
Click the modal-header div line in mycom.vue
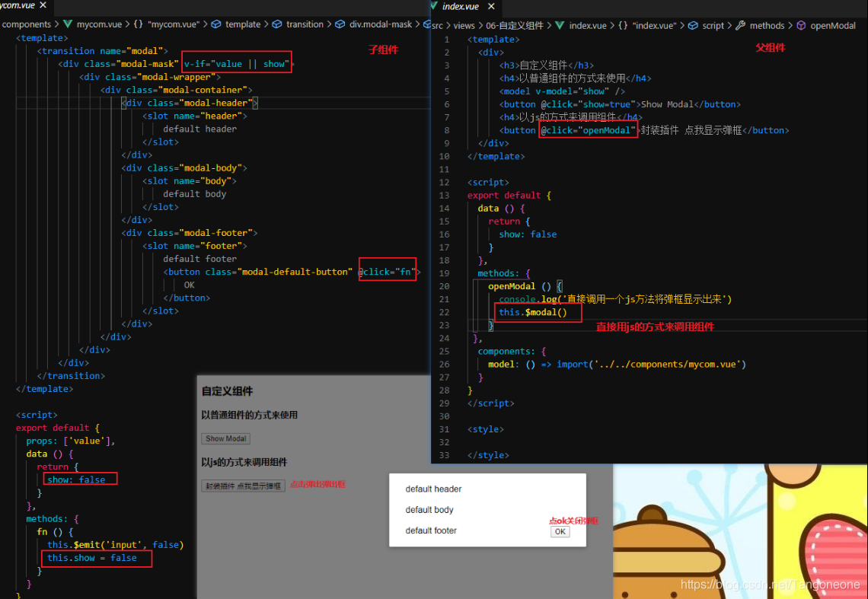(190, 103)
